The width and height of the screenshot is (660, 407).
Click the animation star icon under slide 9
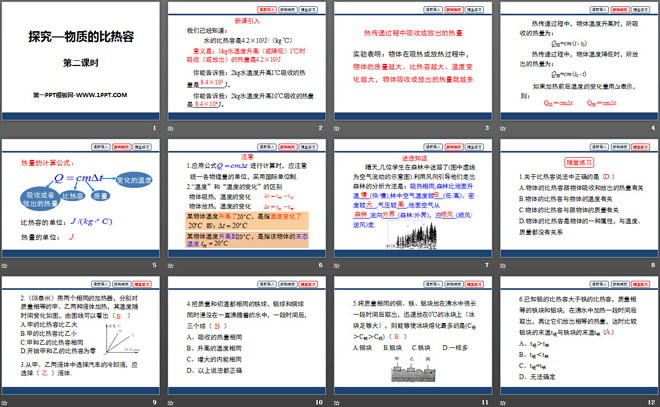tap(5, 403)
